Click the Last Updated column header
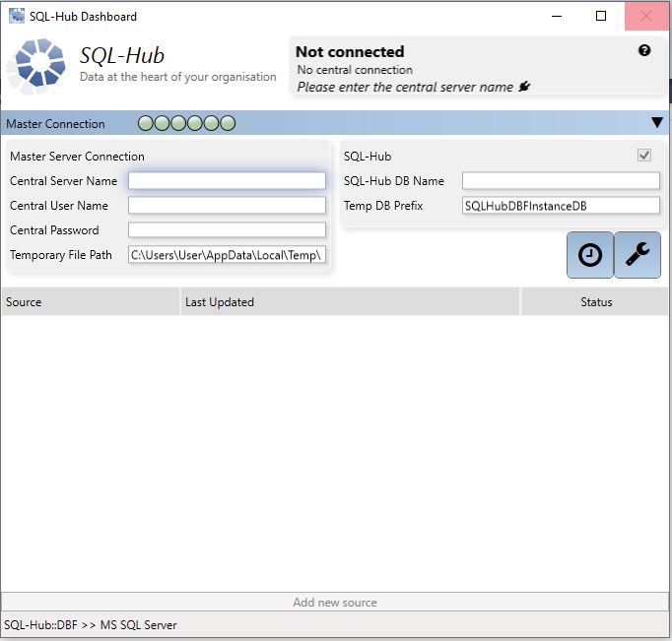Viewport: 672px width, 641px height. [350, 302]
